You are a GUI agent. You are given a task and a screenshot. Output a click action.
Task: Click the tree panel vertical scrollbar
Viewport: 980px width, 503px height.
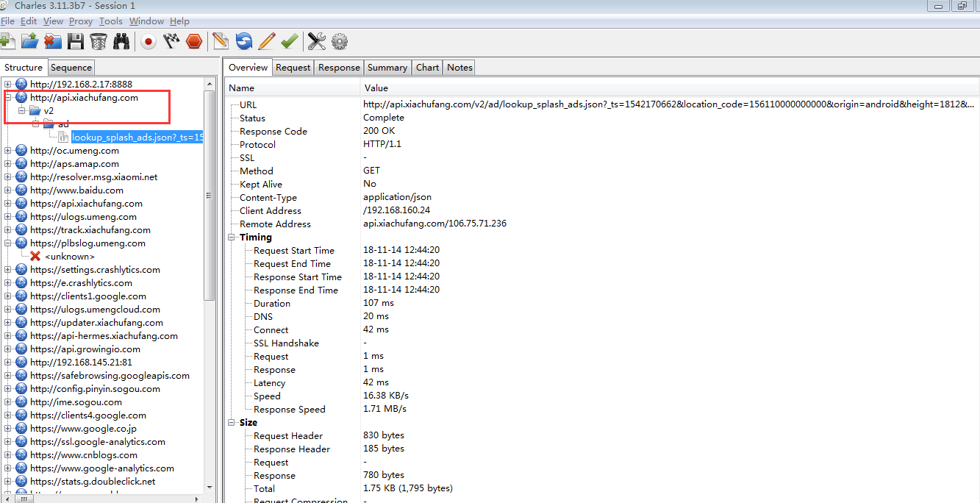pyautogui.click(x=210, y=195)
